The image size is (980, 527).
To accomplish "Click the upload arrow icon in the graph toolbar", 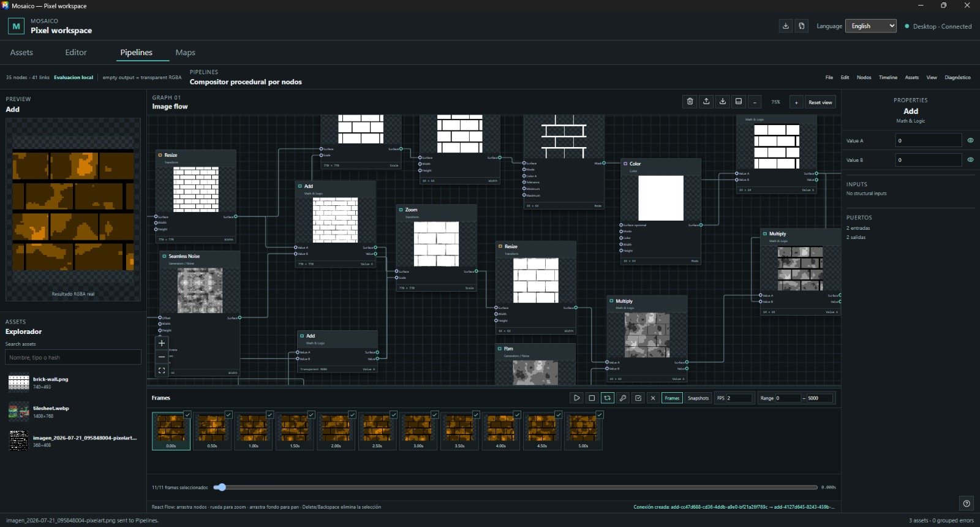I will (706, 102).
